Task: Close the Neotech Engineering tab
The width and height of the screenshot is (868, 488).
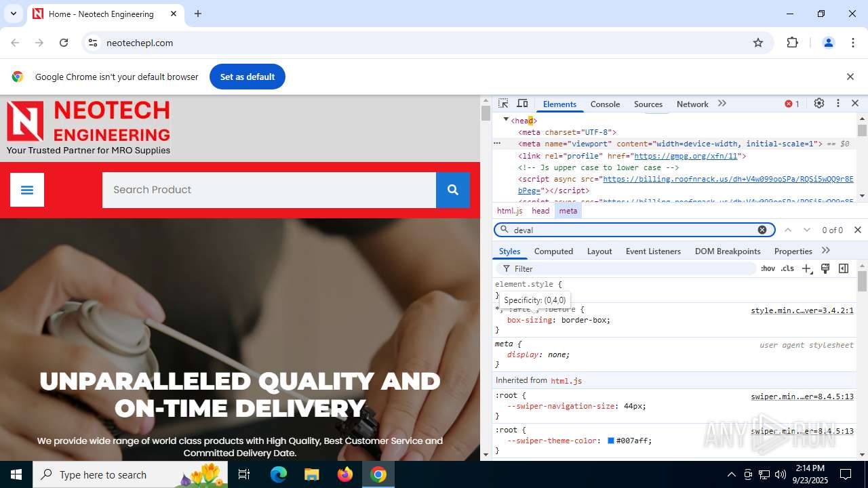Action: pyautogui.click(x=174, y=14)
